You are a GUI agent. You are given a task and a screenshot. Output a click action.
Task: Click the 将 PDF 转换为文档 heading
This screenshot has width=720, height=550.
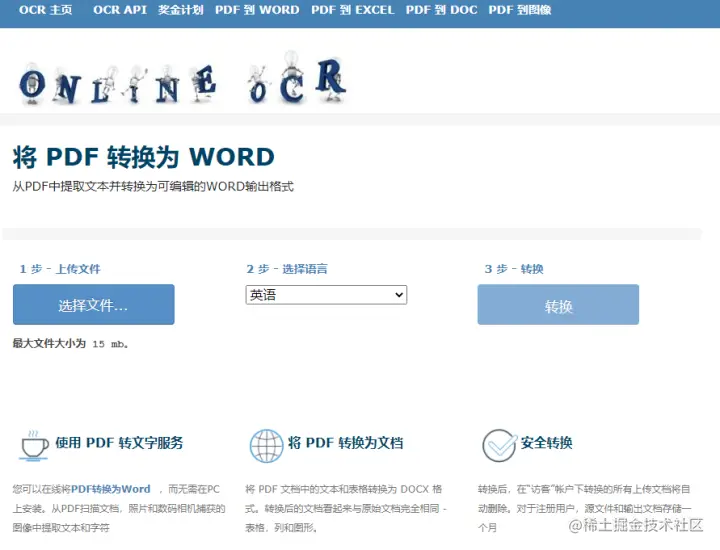346,443
